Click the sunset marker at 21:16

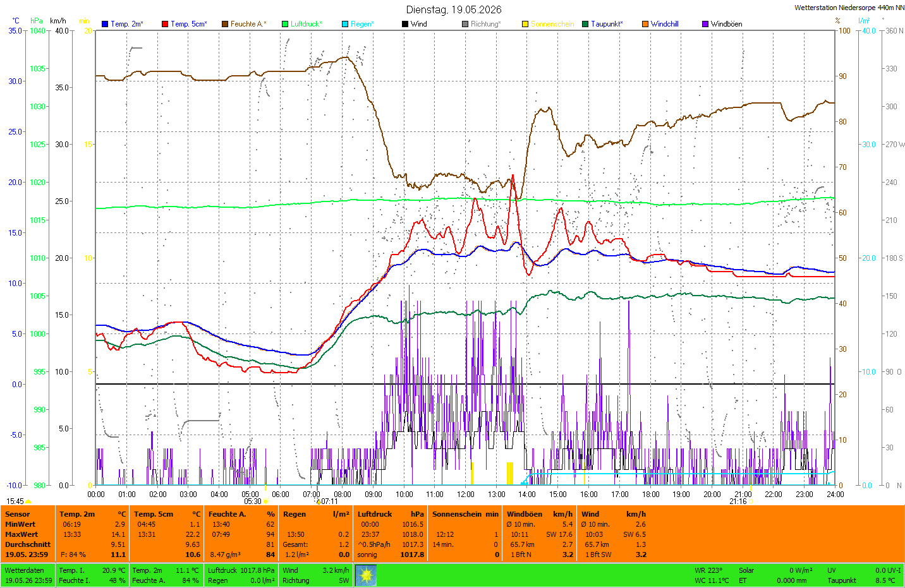coord(741,501)
